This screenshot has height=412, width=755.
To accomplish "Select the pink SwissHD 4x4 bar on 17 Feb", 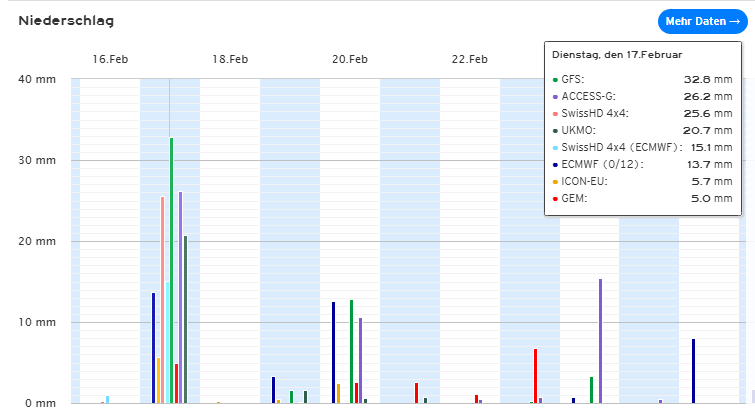I will tap(163, 300).
